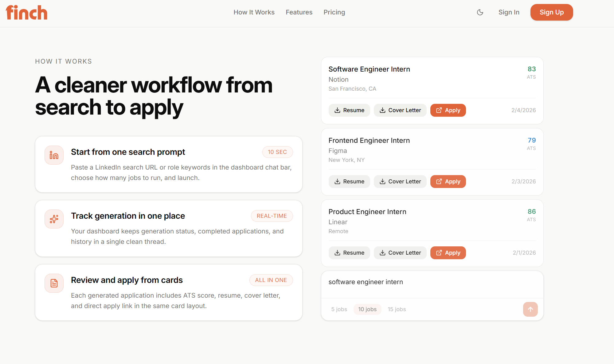Click the sparkle icon on Track generation card
Screen dimensions: 614x364
point(54,219)
